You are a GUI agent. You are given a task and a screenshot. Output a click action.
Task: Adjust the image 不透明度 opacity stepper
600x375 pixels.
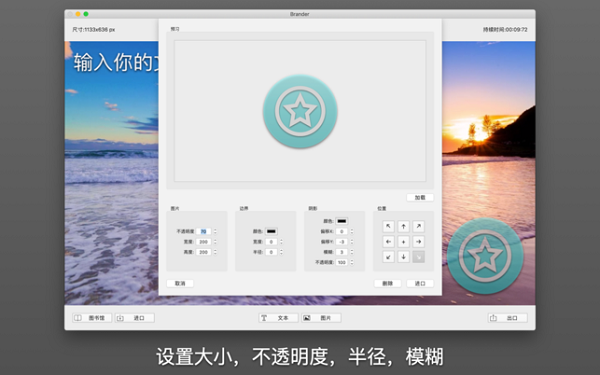tap(215, 231)
